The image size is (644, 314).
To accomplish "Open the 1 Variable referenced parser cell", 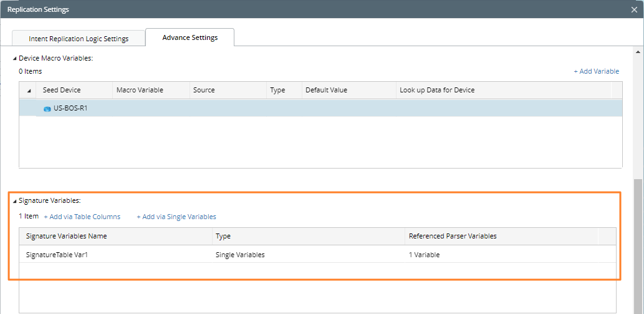I will click(x=424, y=254).
